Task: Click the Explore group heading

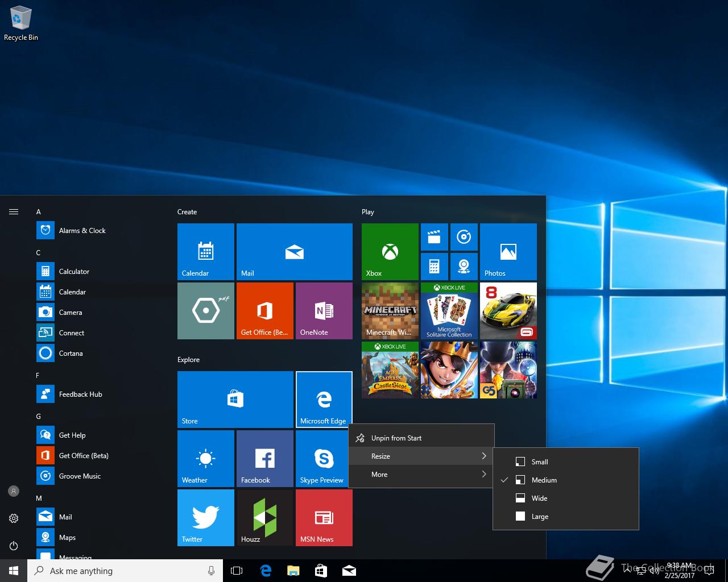Action: pyautogui.click(x=188, y=360)
